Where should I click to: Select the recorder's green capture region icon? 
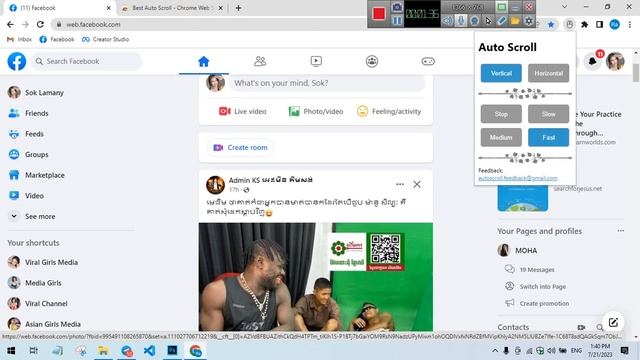pyautogui.click(x=502, y=7)
